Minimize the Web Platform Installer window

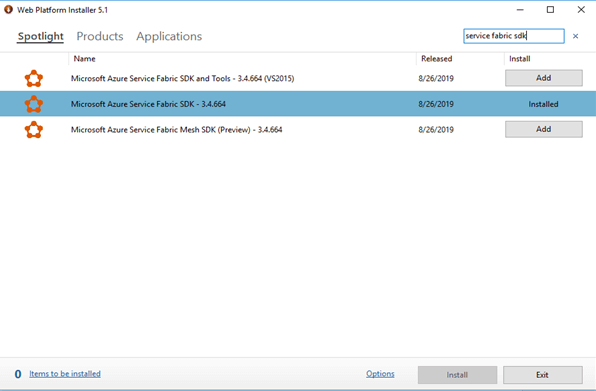tap(520, 10)
